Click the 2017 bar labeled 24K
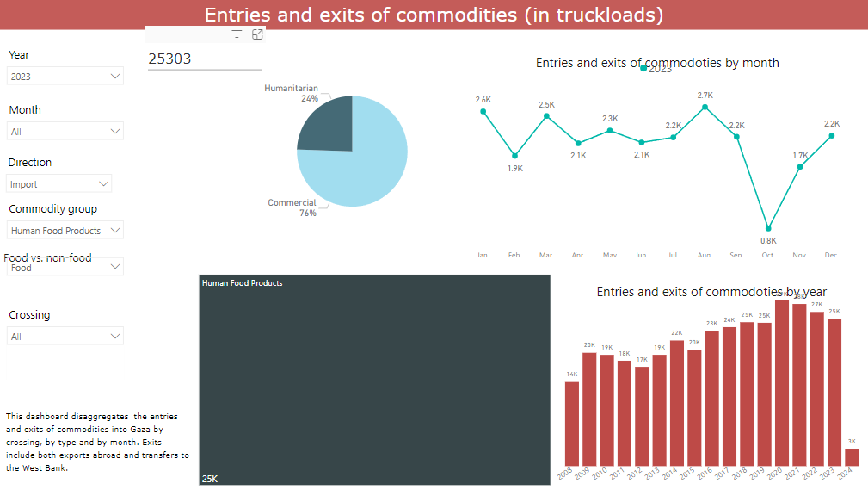This screenshot has height=489, width=868. click(729, 397)
